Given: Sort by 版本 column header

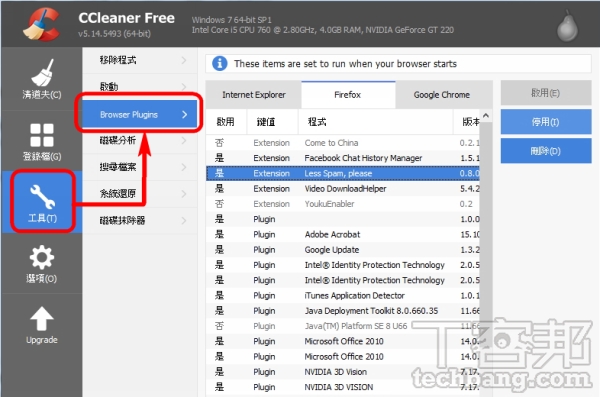Looking at the screenshot, I should click(467, 122).
